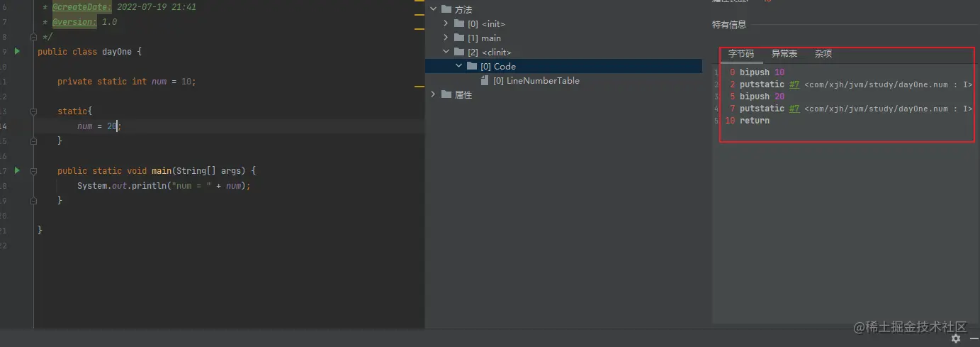Click the fold end marker below num = 20

33,141
